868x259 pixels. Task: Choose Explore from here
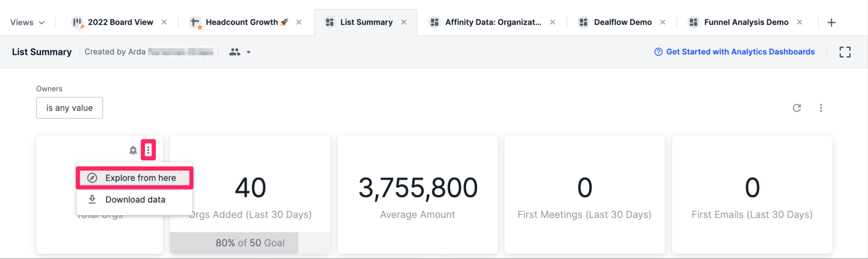[135, 178]
